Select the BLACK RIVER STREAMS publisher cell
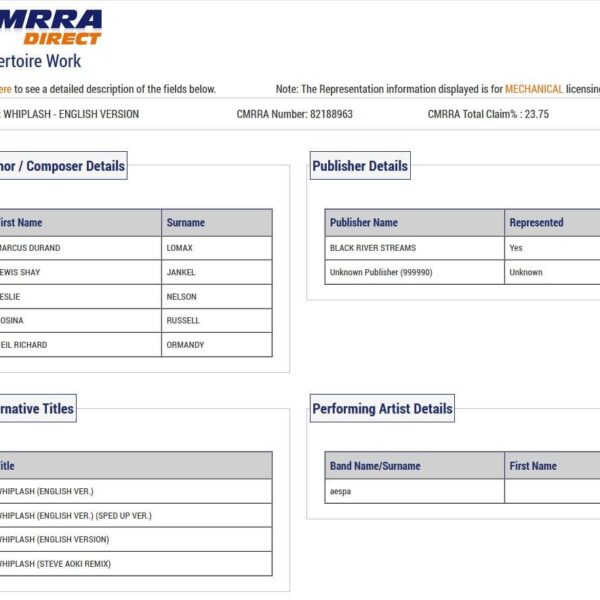Image resolution: width=600 pixels, height=600 pixels. (414, 248)
